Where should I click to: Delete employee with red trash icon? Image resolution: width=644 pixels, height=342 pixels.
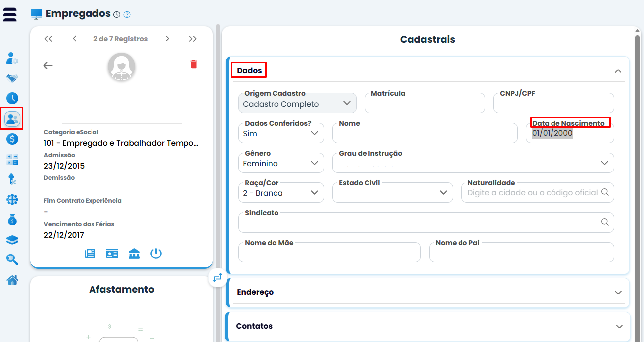pos(194,64)
